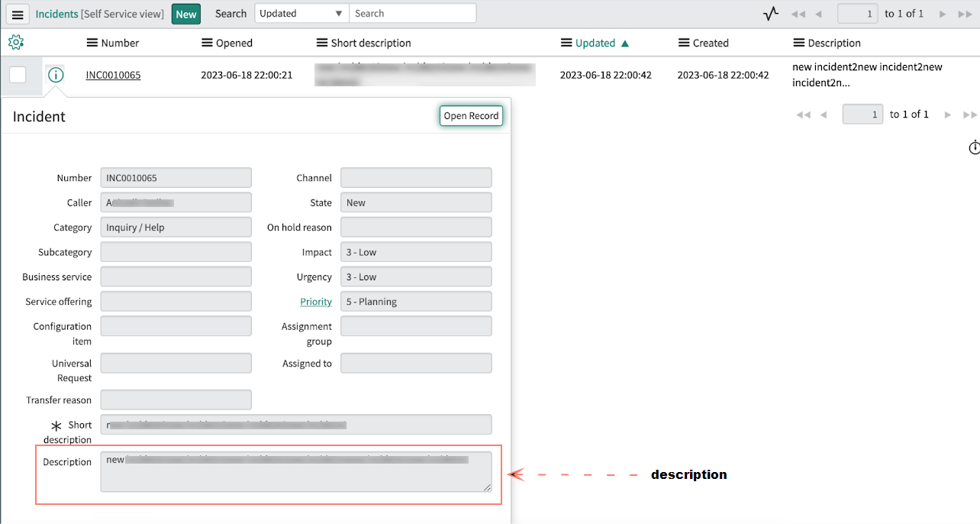Select the checkbox for incident INC0010065

[18, 75]
